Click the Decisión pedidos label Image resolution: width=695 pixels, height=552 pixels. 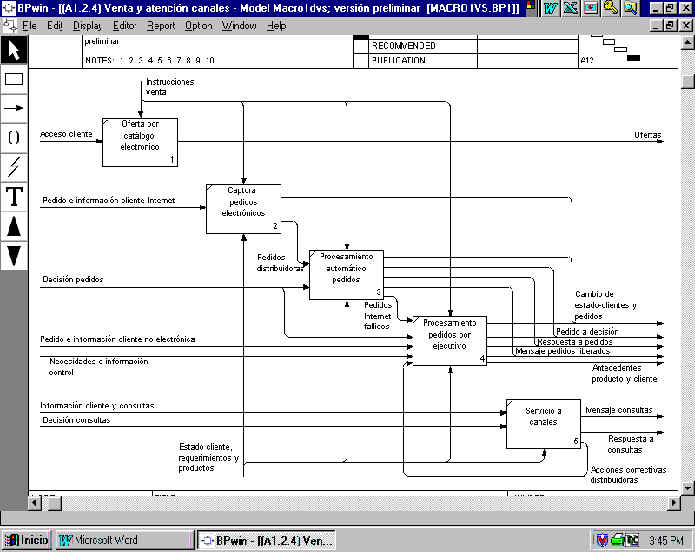(x=73, y=279)
